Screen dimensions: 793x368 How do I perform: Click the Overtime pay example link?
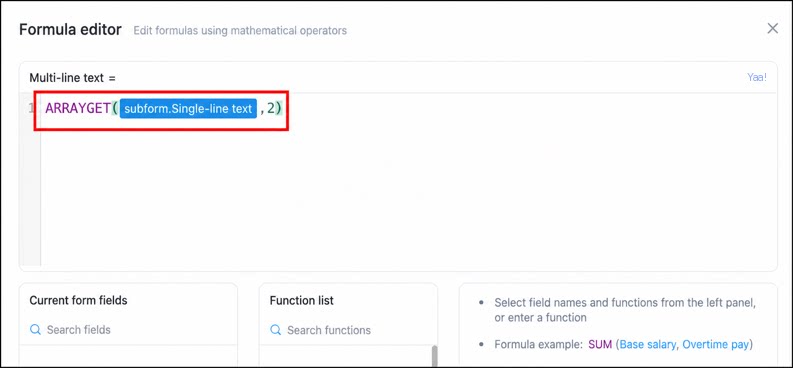pos(715,345)
